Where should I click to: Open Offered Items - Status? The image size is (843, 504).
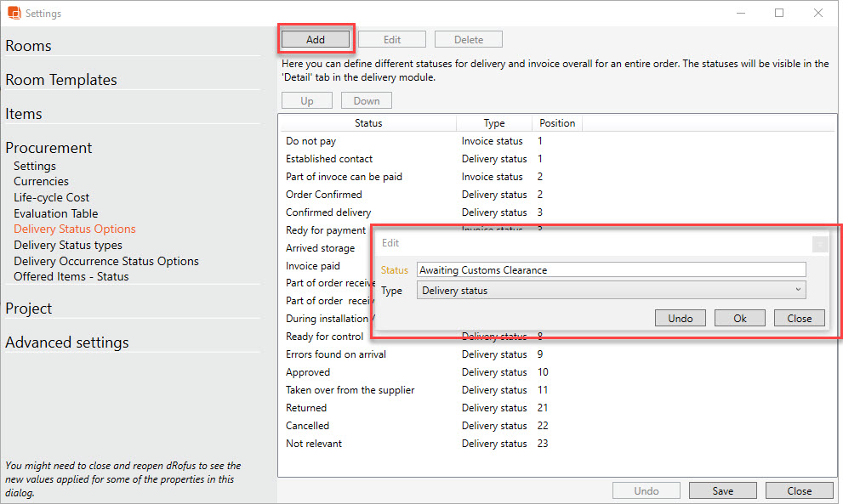(x=71, y=276)
